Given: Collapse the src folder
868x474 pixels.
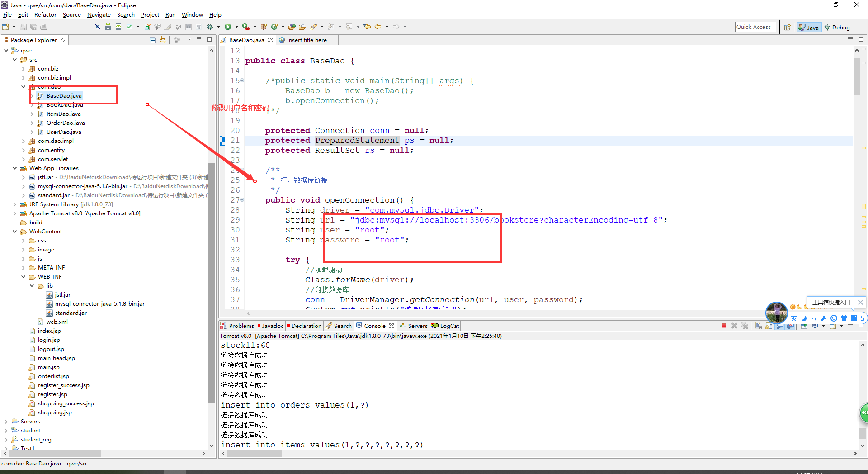Looking at the screenshot, I should 15,60.
